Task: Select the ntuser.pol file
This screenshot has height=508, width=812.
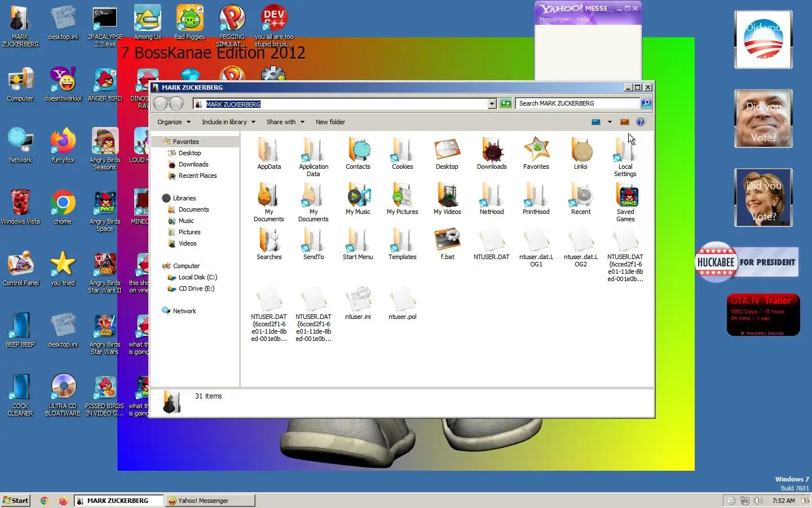Action: (403, 304)
